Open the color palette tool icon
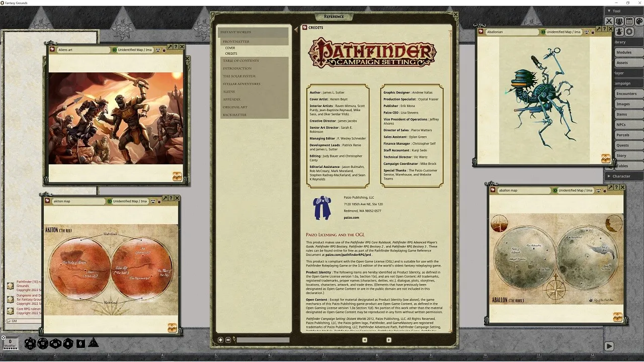 pyautogui.click(x=639, y=21)
